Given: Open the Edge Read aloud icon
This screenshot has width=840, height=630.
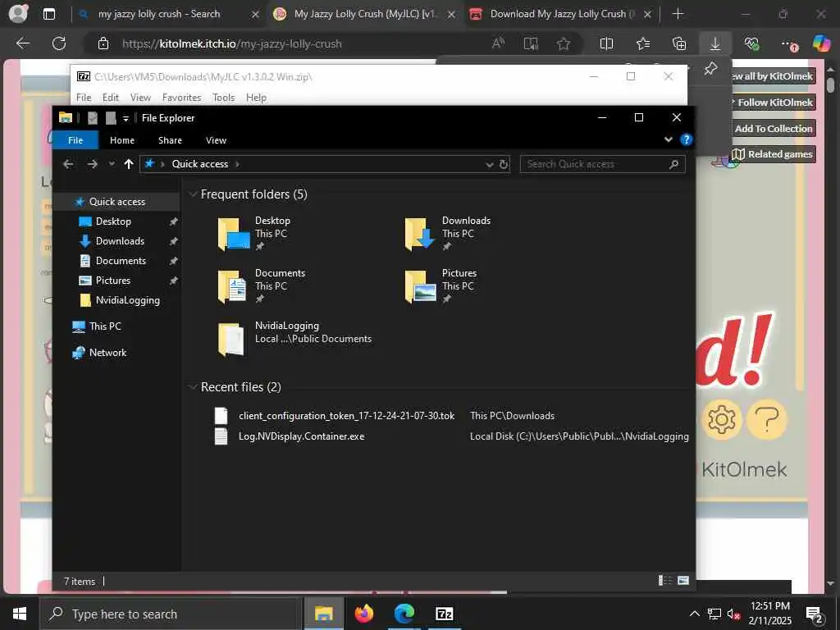Looking at the screenshot, I should (x=498, y=43).
